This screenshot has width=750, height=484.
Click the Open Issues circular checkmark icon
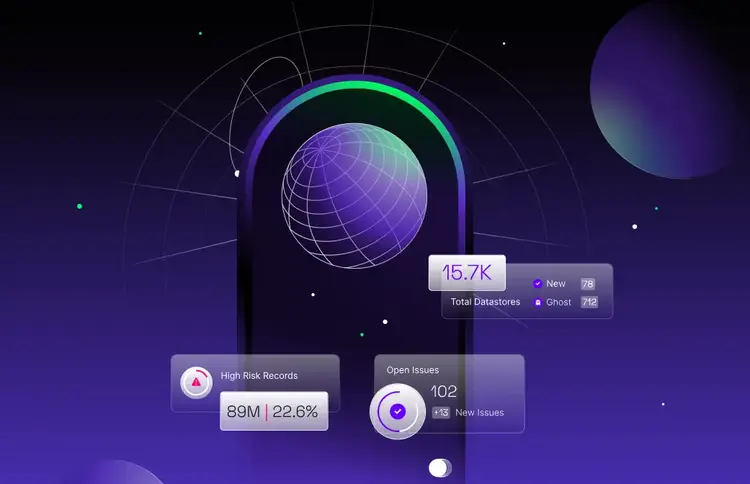pyautogui.click(x=398, y=411)
